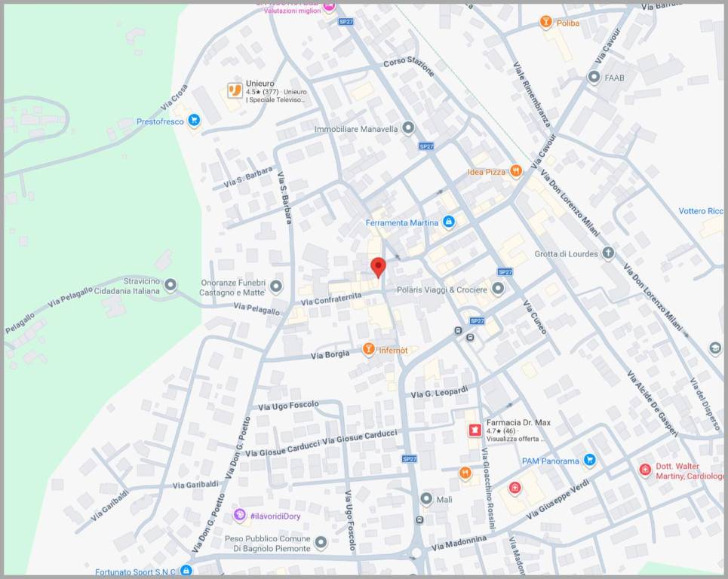Click the Via Borgia street label
The width and height of the screenshot is (728, 579).
[x=330, y=355]
